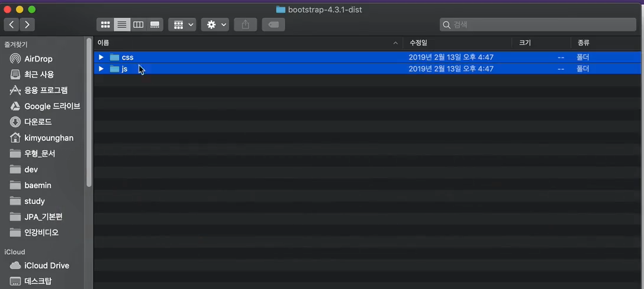The image size is (644, 289).
Task: Click the modified date of the js row
Action: coord(451,69)
